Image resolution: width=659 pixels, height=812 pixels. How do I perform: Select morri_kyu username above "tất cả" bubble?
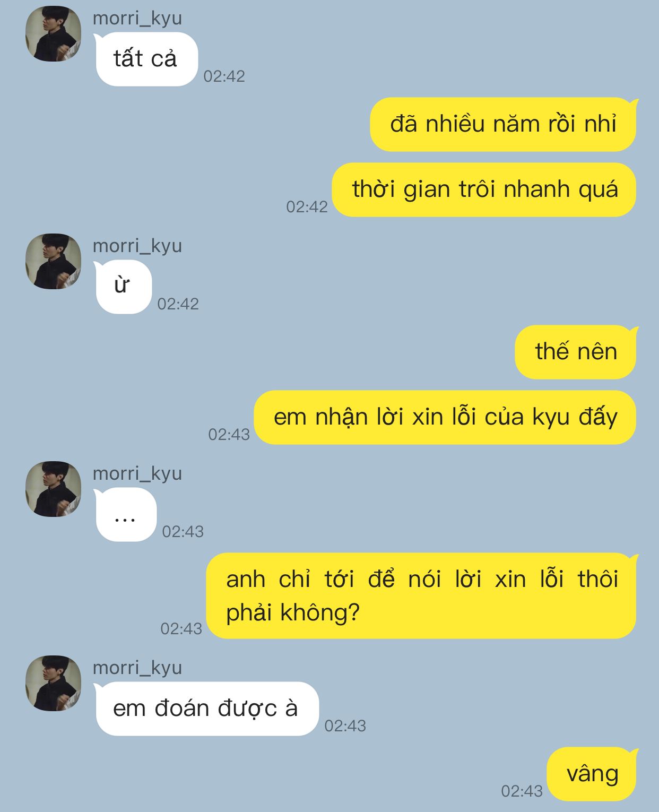pos(137,18)
